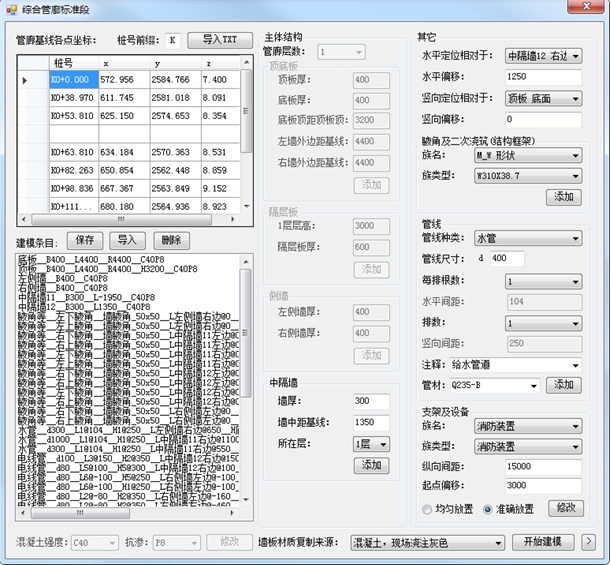Close the 综合管廊标准段 window
611x565 pixels.
(x=586, y=7)
